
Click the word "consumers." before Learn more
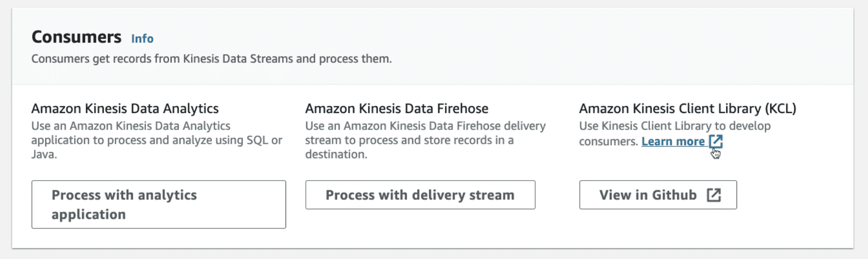click(x=608, y=141)
